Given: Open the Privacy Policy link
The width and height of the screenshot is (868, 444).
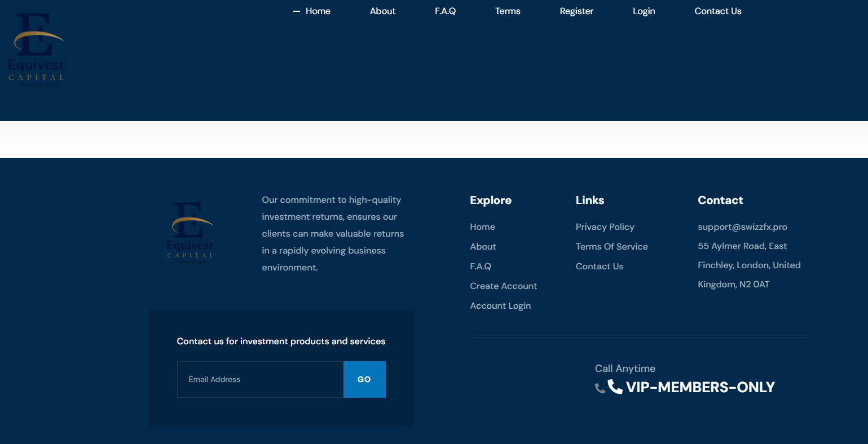Looking at the screenshot, I should [605, 227].
